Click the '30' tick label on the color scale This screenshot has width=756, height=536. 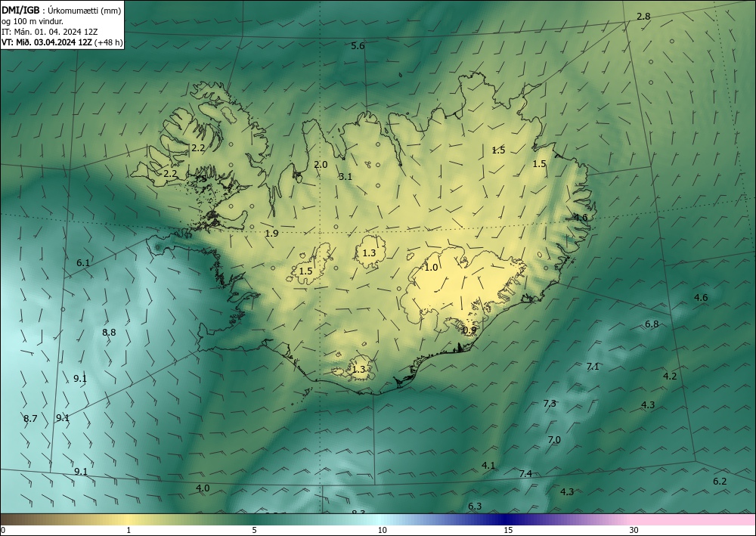click(634, 531)
